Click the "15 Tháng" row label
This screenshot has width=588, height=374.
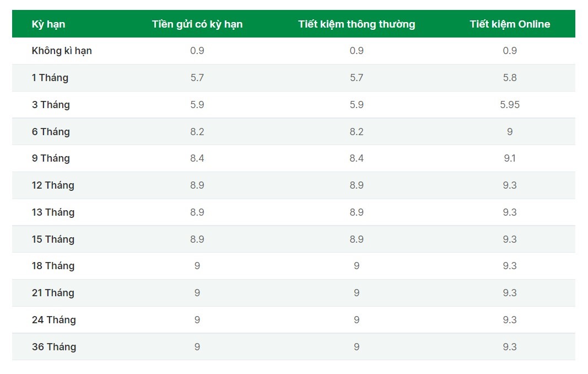(x=53, y=239)
